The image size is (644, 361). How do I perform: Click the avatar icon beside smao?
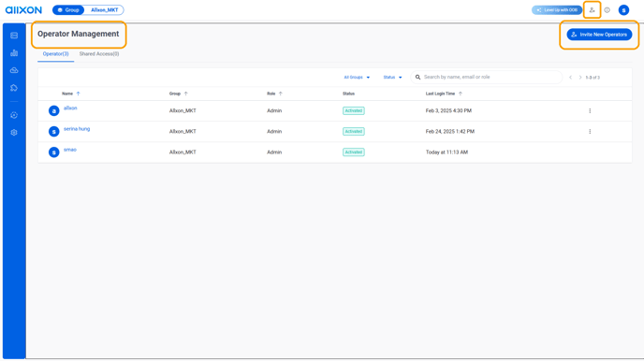[x=53, y=152]
